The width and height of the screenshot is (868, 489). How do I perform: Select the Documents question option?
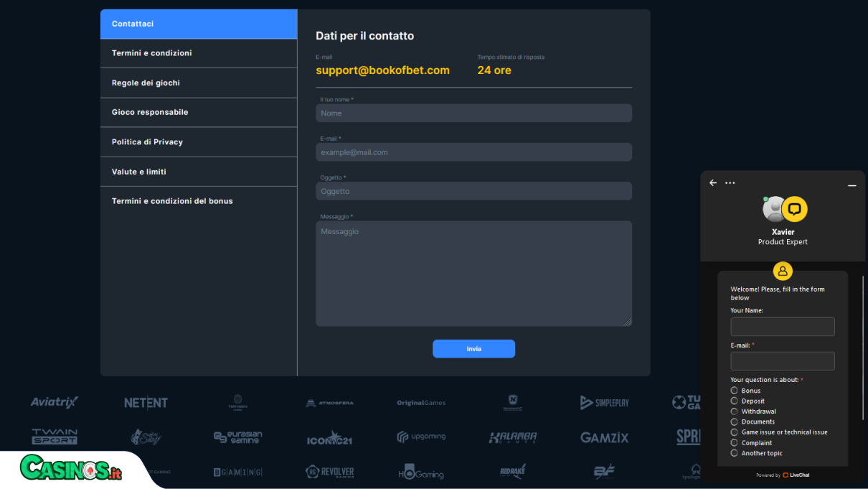point(734,422)
